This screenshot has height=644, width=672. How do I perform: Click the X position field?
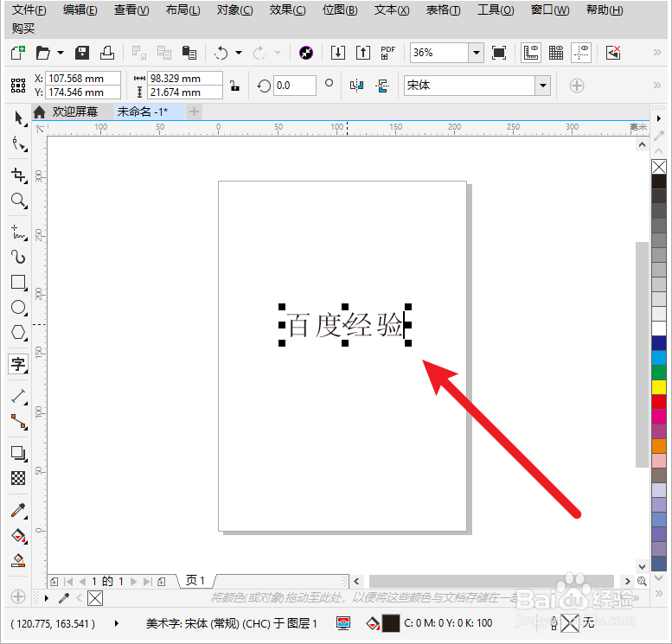pyautogui.click(x=83, y=79)
